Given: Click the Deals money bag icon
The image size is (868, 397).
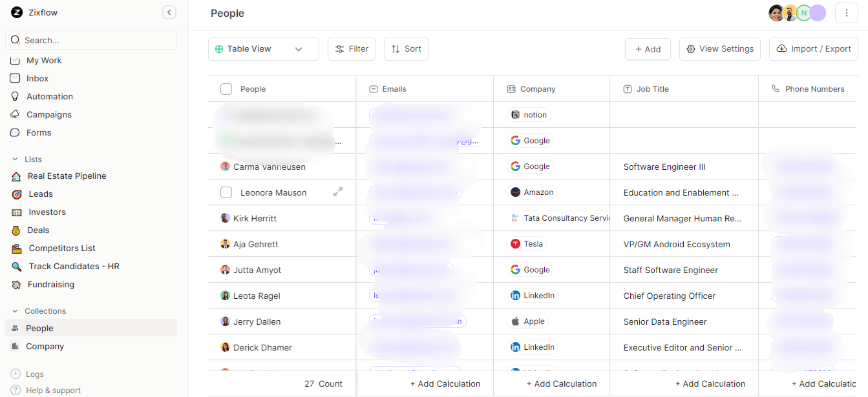Looking at the screenshot, I should (x=16, y=230).
